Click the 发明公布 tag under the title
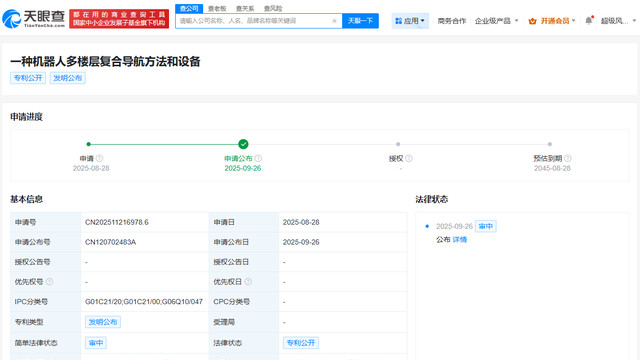The width and height of the screenshot is (640, 360). pos(68,78)
